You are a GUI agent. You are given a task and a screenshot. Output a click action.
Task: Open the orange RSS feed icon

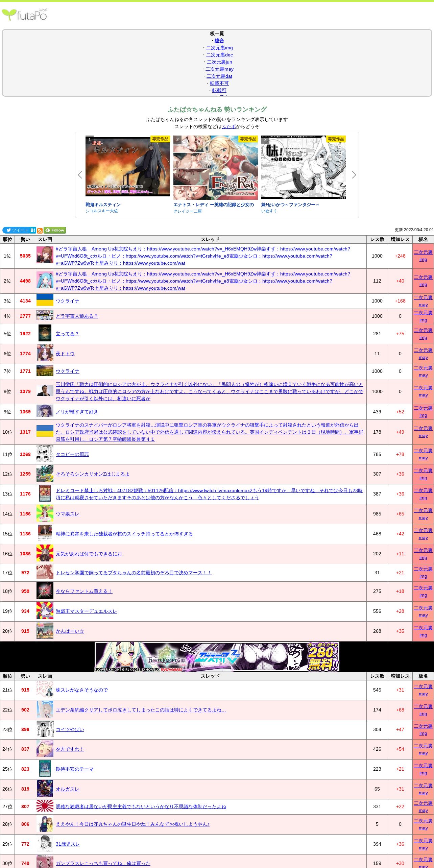pyautogui.click(x=40, y=231)
